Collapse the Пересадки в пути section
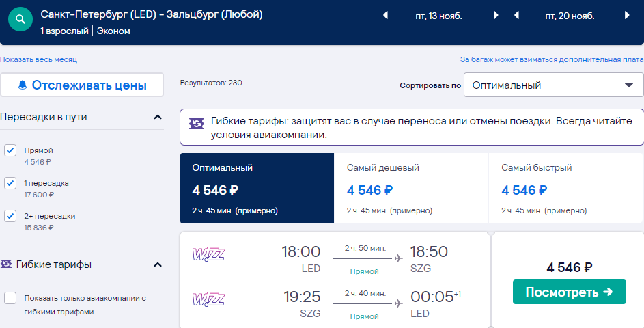This screenshot has height=328, width=644. point(158,117)
